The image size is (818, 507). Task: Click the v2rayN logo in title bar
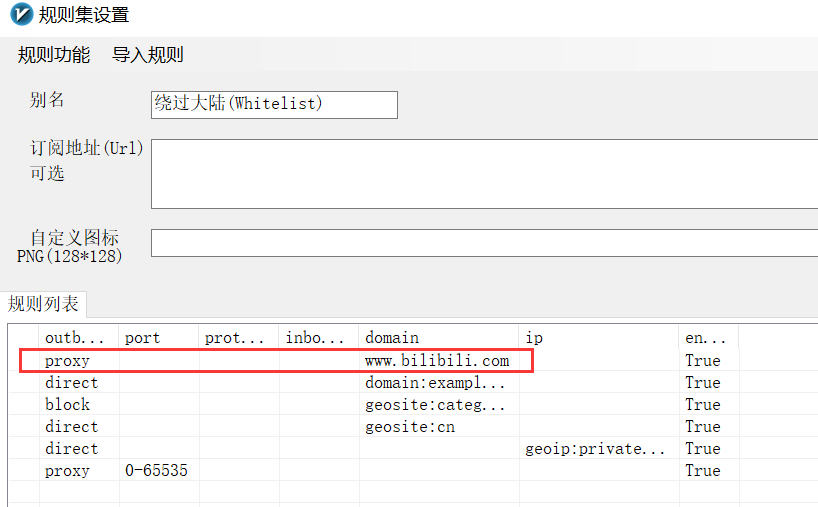[x=22, y=14]
